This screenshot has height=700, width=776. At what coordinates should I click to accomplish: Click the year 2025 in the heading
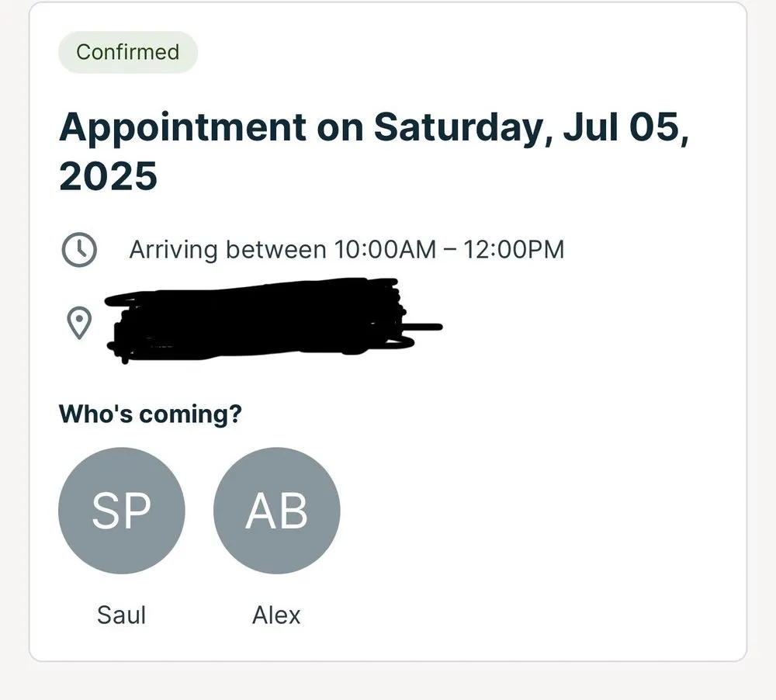pos(108,177)
